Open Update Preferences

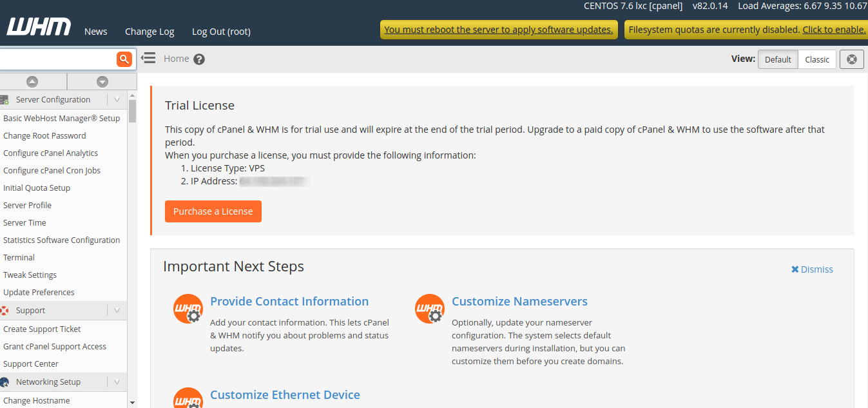[x=39, y=293]
